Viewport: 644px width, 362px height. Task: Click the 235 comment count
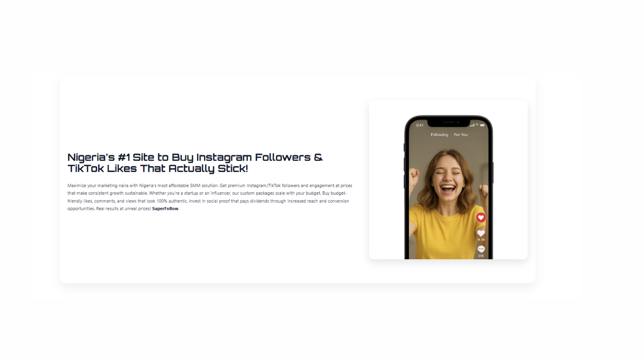481,256
